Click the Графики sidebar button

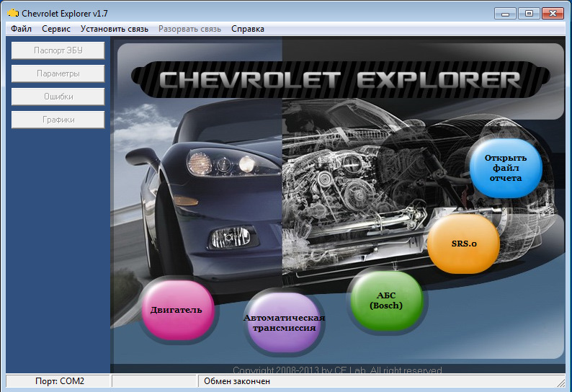pyautogui.click(x=58, y=120)
